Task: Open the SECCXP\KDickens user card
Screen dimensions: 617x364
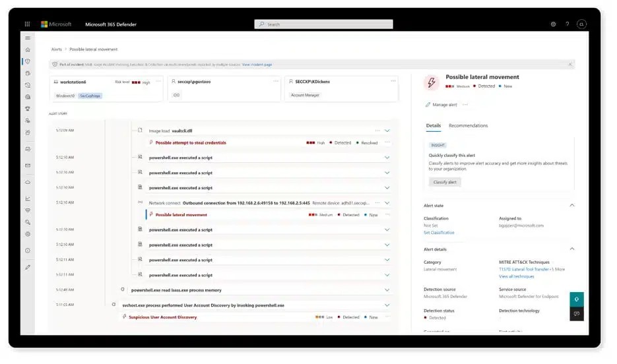Action: 341,89
